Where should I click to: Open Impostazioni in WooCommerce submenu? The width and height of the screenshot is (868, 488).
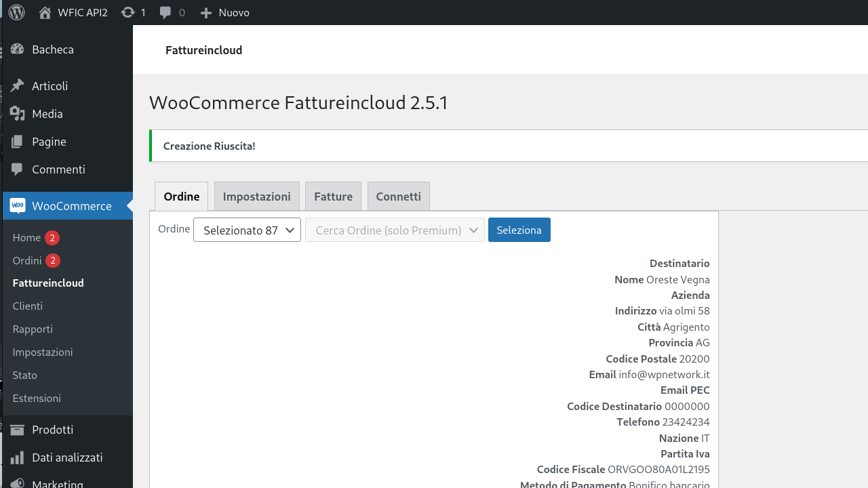click(x=43, y=352)
